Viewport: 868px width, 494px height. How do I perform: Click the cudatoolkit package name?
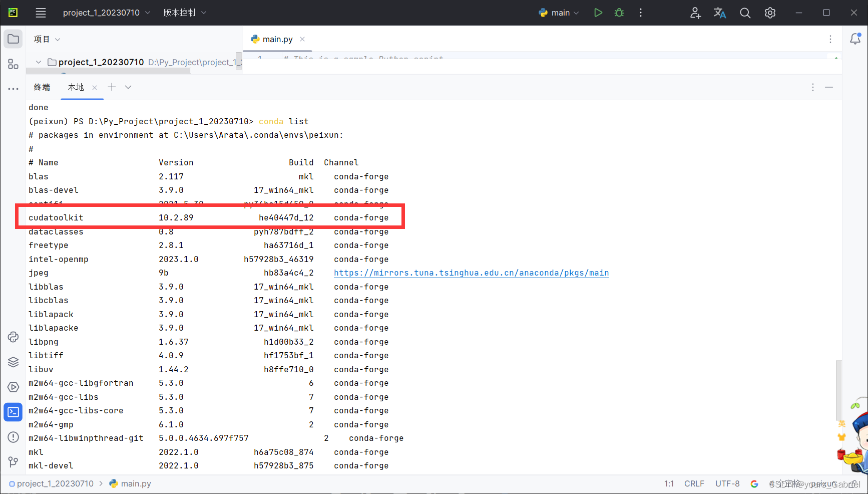(x=56, y=218)
